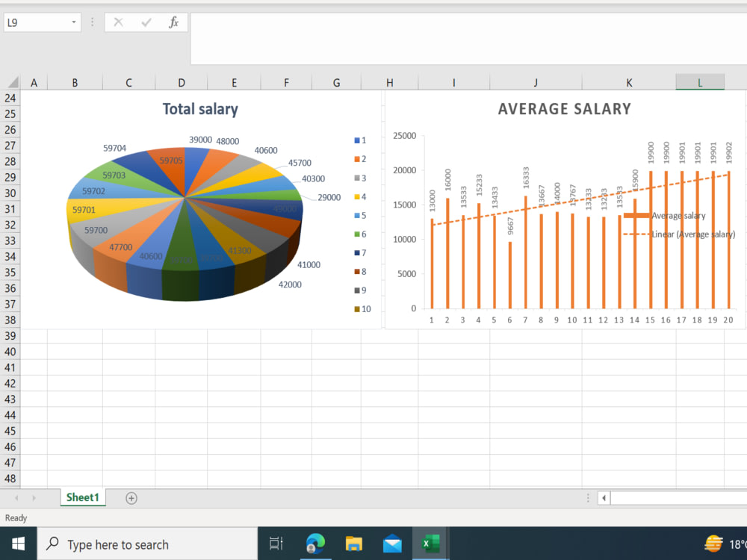The width and height of the screenshot is (747, 560).
Task: Click the Linear (Average salary) legend entry
Action: (x=679, y=234)
